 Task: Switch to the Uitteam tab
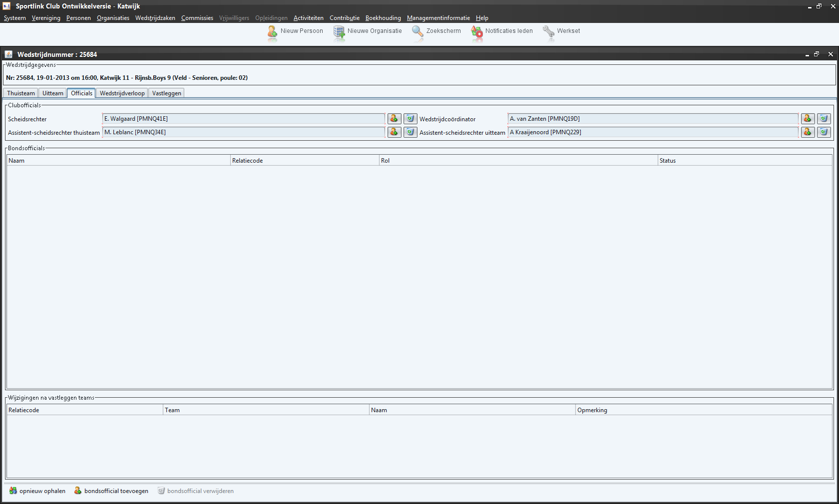53,93
